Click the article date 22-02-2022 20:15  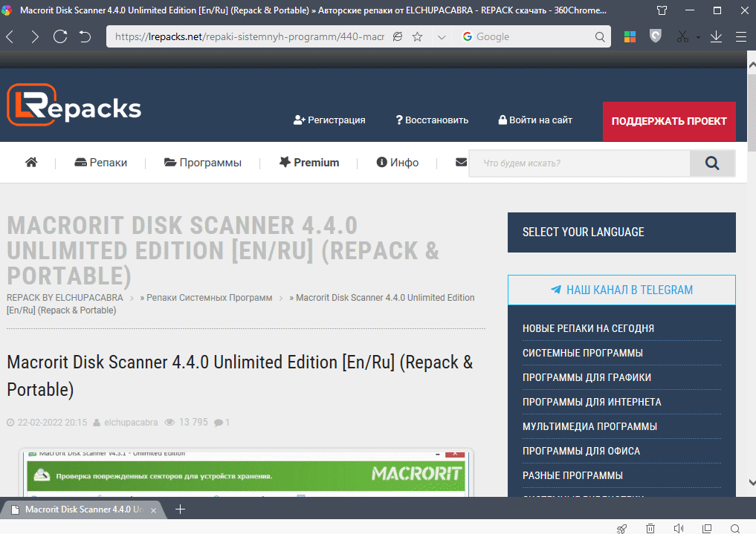[x=53, y=423]
